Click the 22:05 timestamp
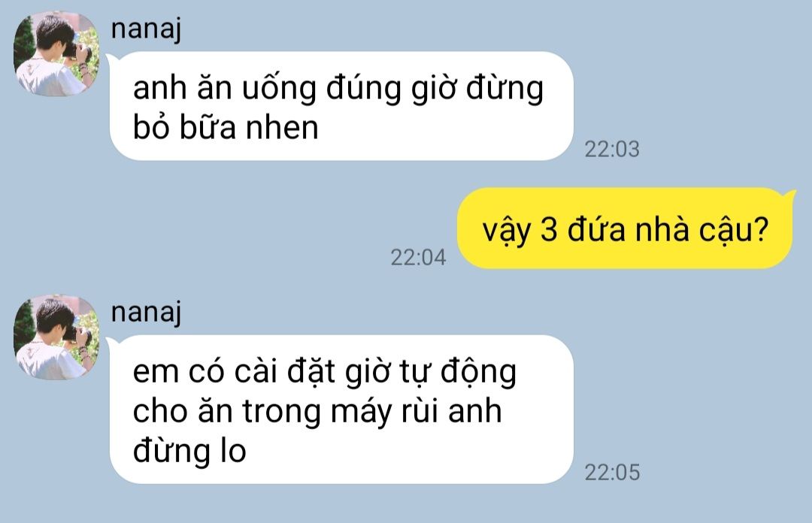Image resolution: width=812 pixels, height=523 pixels. 611,472
